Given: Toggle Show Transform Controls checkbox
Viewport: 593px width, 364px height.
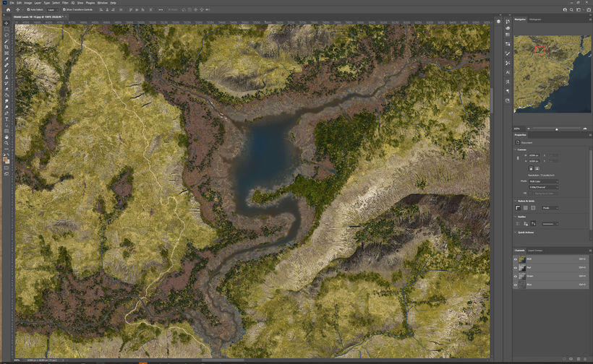Looking at the screenshot, I should click(x=64, y=9).
